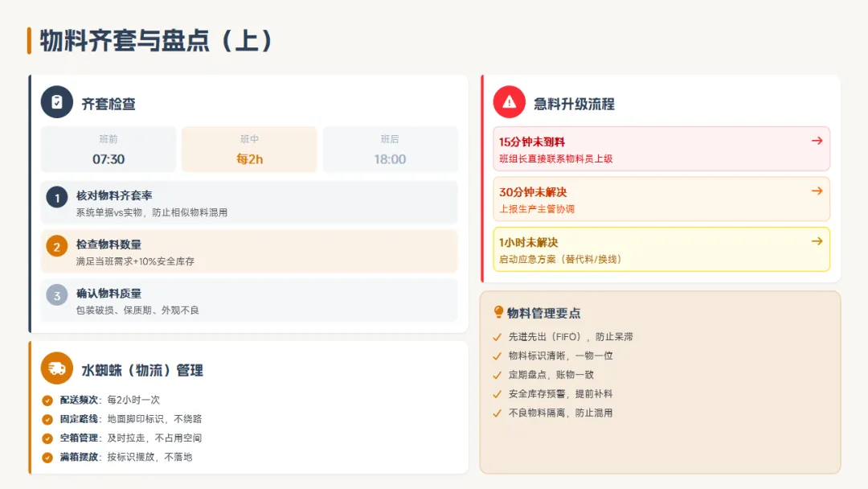Image resolution: width=868 pixels, height=489 pixels.
Task: Click the checked circle beside 配送频次
Action: click(x=47, y=400)
